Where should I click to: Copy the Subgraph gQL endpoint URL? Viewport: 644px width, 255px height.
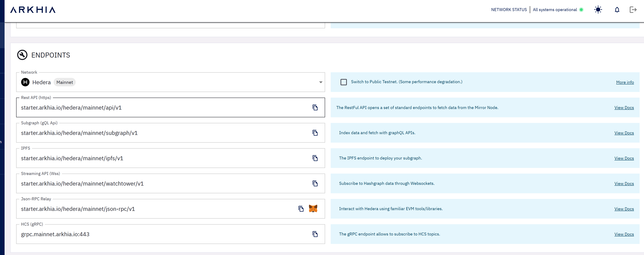tap(315, 133)
